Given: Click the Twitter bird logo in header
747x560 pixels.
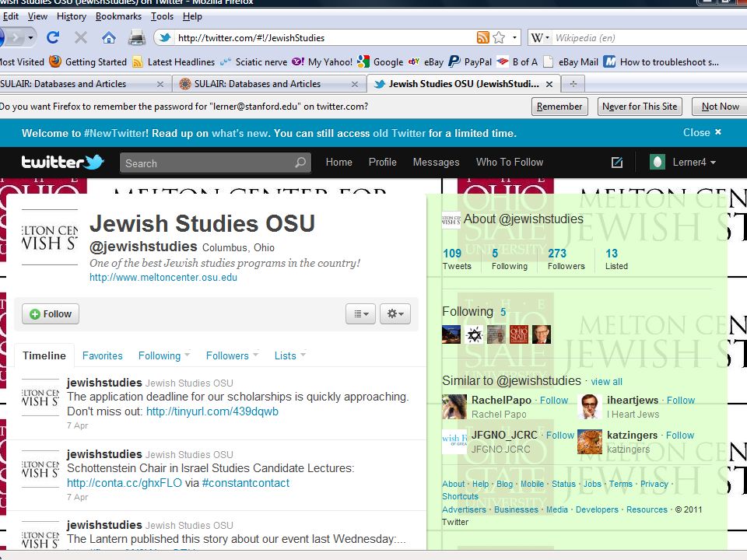Looking at the screenshot, I should (94, 162).
